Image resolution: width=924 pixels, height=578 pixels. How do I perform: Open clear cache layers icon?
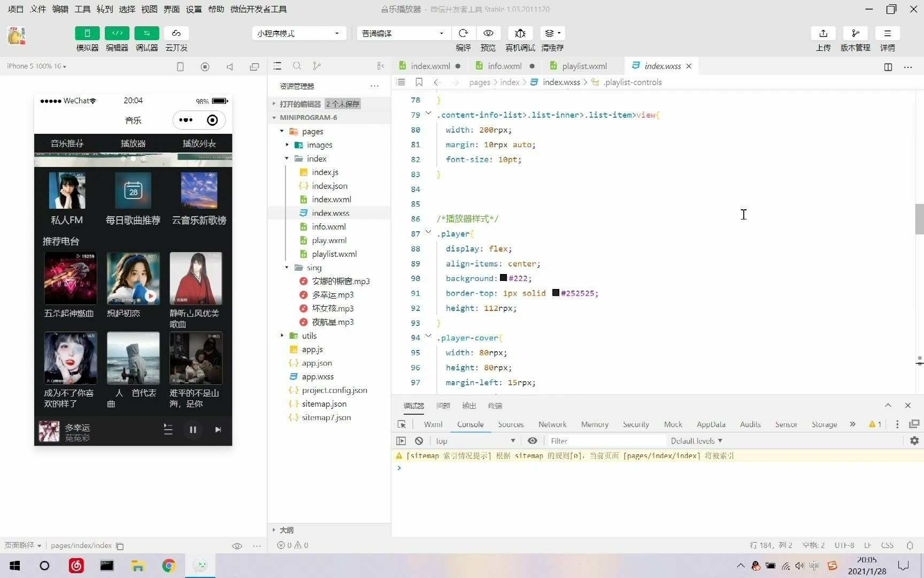[552, 33]
